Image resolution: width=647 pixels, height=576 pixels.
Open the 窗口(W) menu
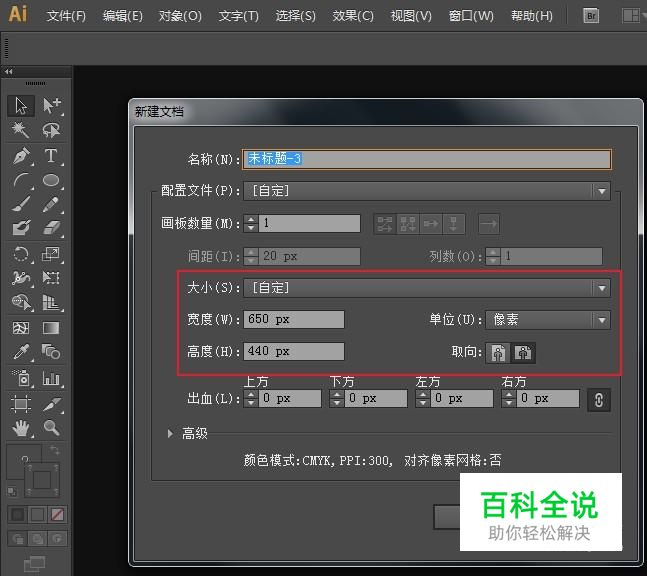[x=471, y=16]
